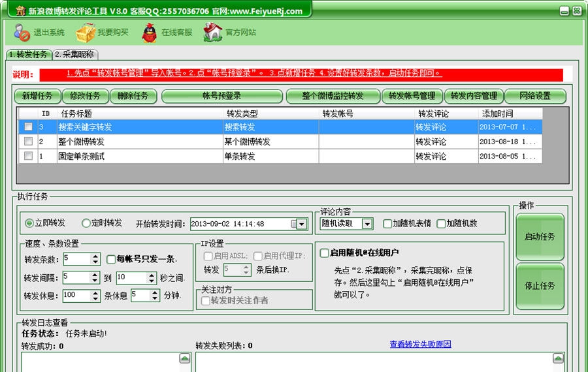
Task: Adjust the 条休息 minutes spinner arrows
Action: pos(155,296)
